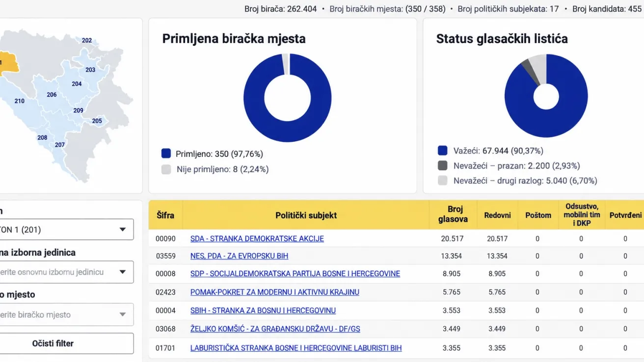644x362 pixels.
Task: Select district 203 on the map
Action: point(90,70)
